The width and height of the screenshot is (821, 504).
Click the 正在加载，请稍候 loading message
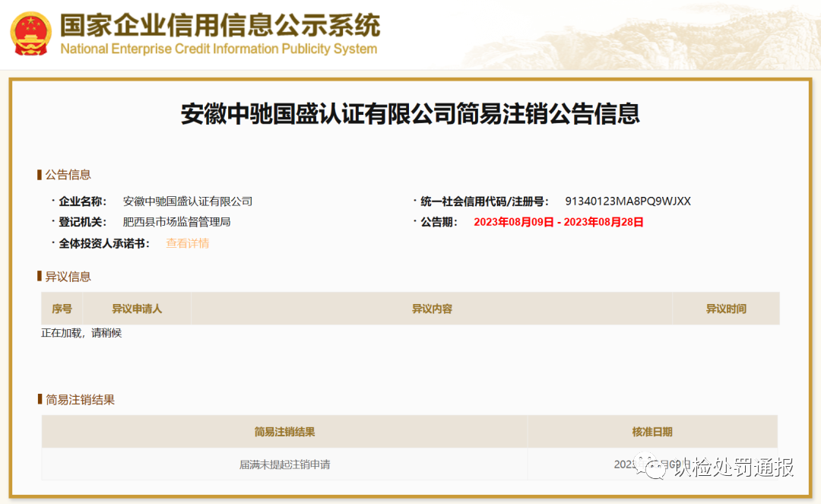[81, 333]
